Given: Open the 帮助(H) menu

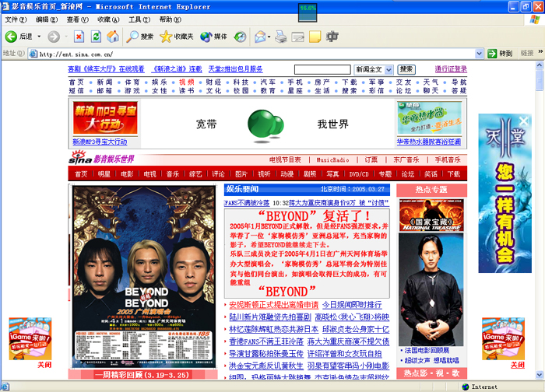Looking at the screenshot, I should [171, 19].
